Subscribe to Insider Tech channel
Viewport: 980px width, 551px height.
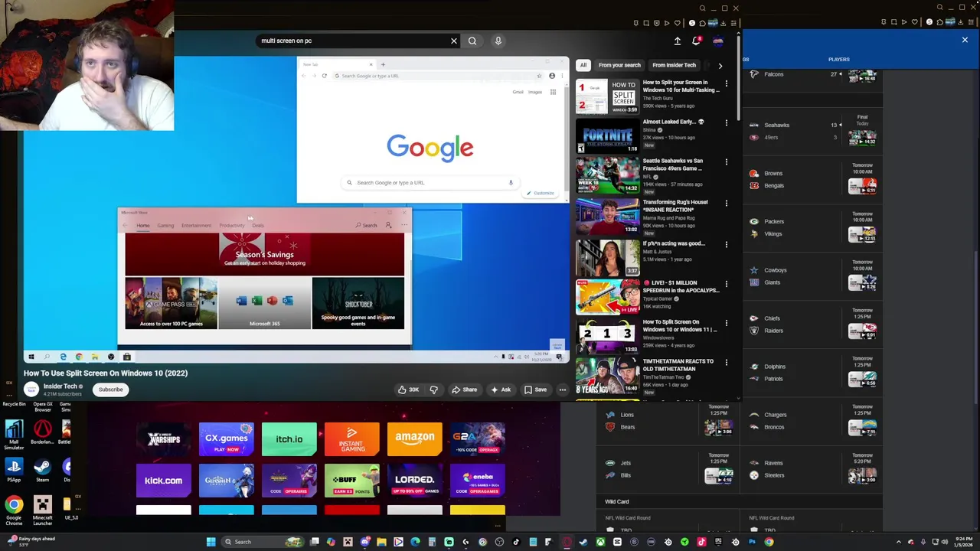tap(110, 390)
